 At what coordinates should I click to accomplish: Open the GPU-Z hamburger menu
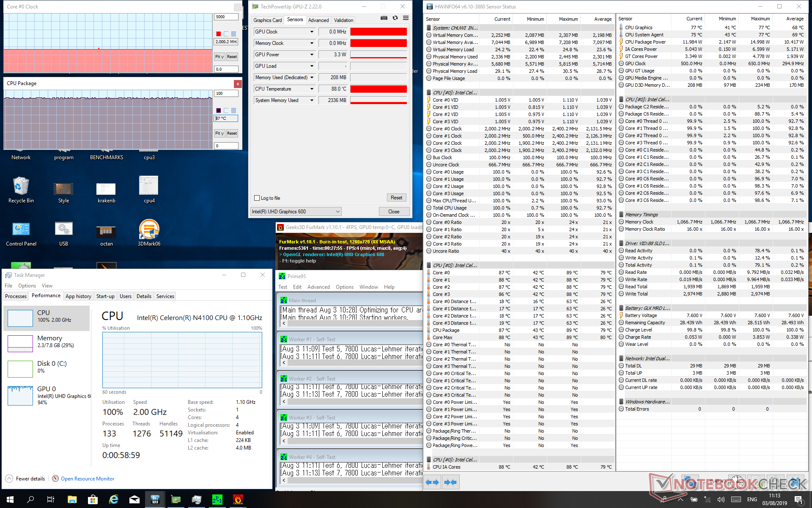pyautogui.click(x=406, y=18)
